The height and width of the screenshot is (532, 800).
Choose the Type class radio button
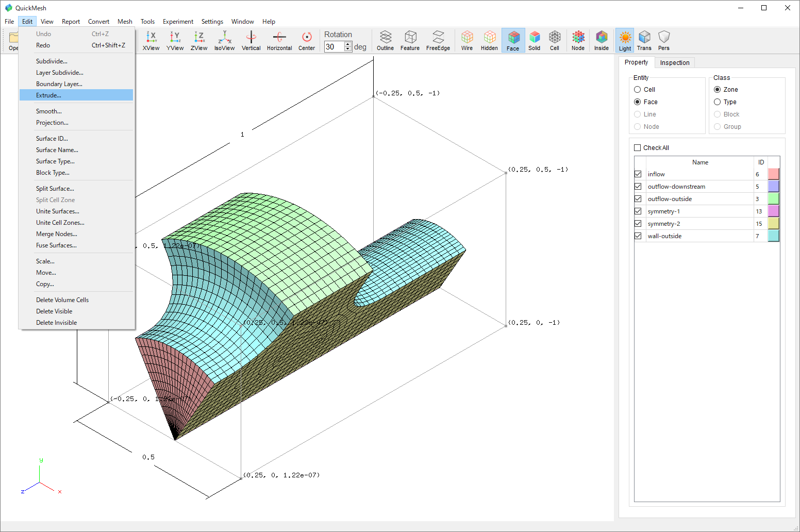(717, 102)
